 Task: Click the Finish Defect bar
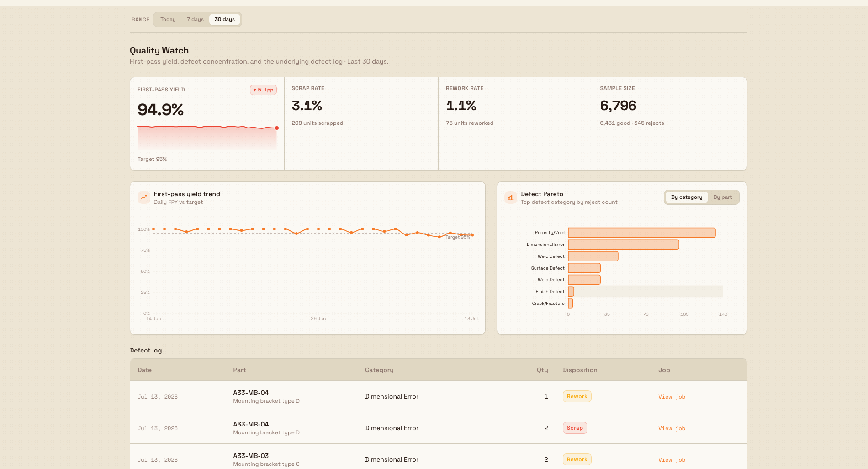pyautogui.click(x=571, y=292)
